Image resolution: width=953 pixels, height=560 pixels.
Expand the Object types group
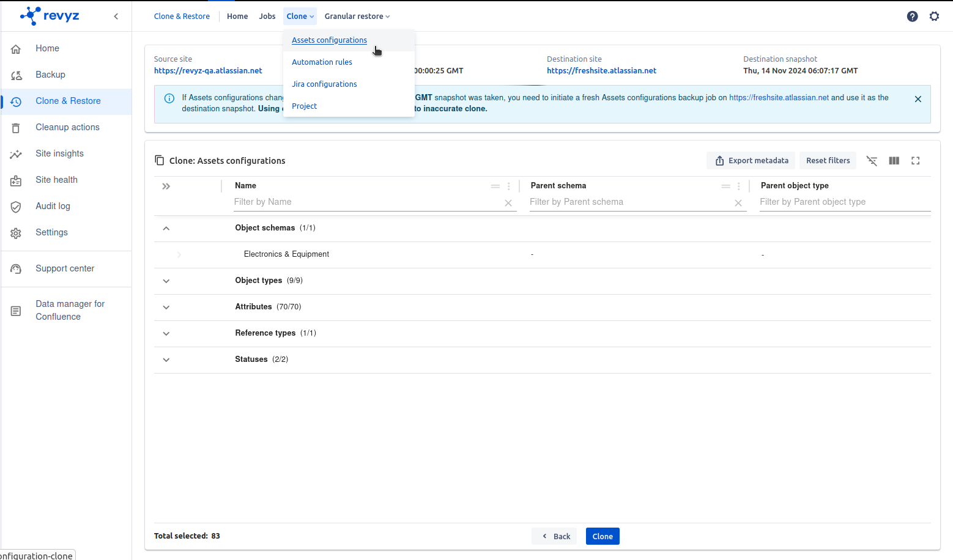click(x=166, y=281)
